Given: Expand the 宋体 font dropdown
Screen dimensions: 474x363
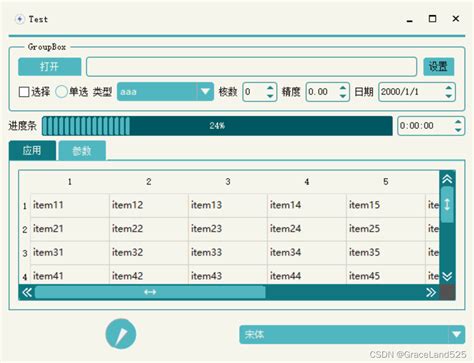Looking at the screenshot, I should click(x=352, y=334).
